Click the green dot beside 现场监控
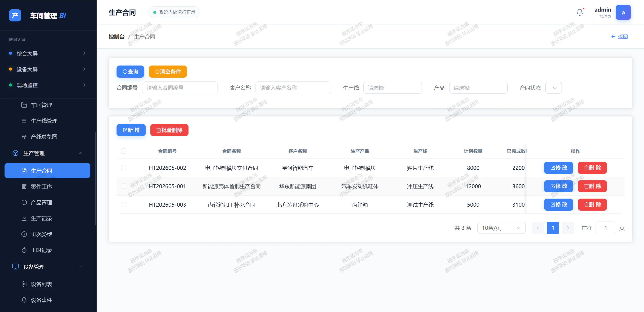644x312 pixels. (x=11, y=85)
